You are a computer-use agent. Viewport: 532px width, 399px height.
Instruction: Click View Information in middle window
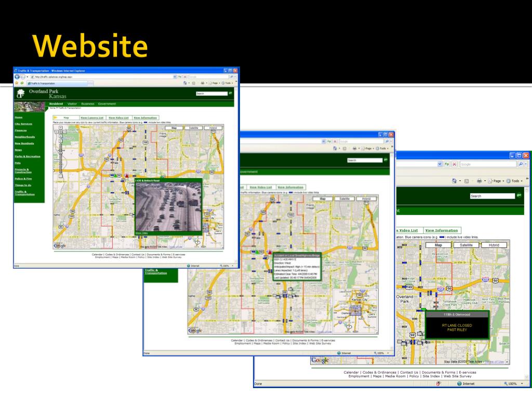coord(290,187)
